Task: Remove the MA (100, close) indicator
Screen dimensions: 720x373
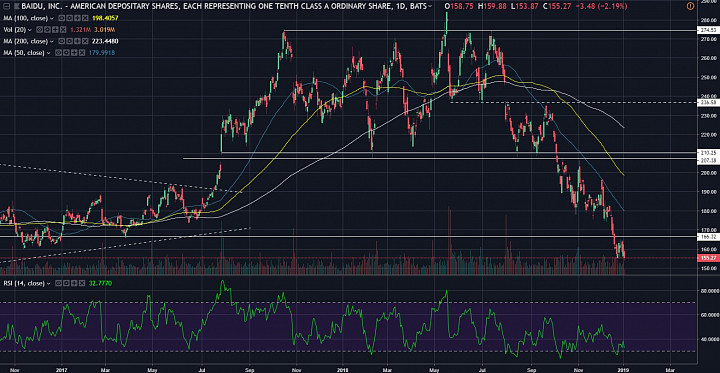Action: (x=85, y=18)
